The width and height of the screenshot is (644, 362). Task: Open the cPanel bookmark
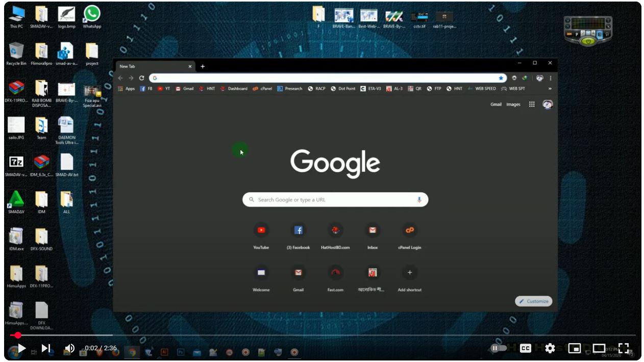tap(262, 89)
